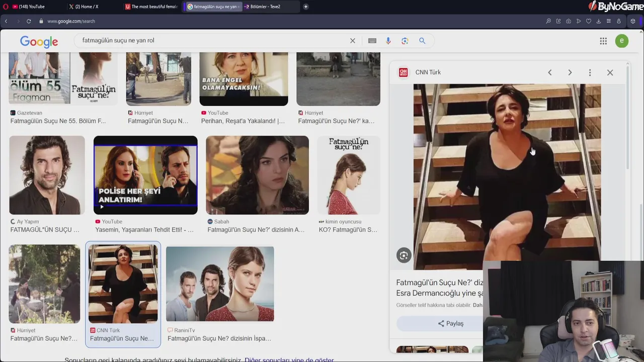Open the Gazetevan 'Bölüm 55 Fragman' thumbnail
The image size is (644, 362).
pos(63,79)
